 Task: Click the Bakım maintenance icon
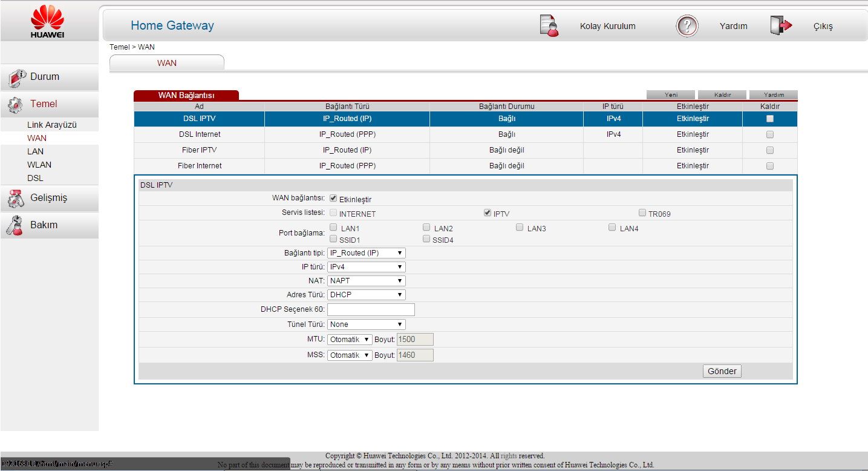pos(15,225)
